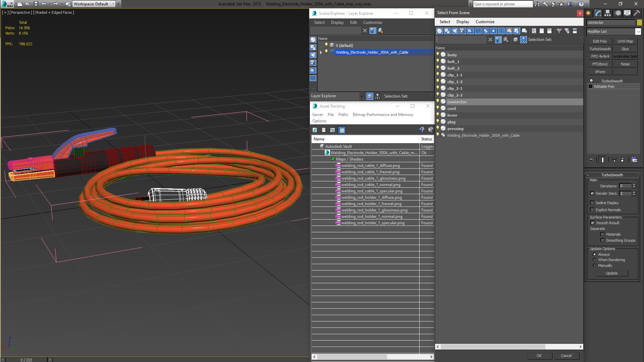Open the Display command panel tab
Screen dimensions: 644x362
627,13
